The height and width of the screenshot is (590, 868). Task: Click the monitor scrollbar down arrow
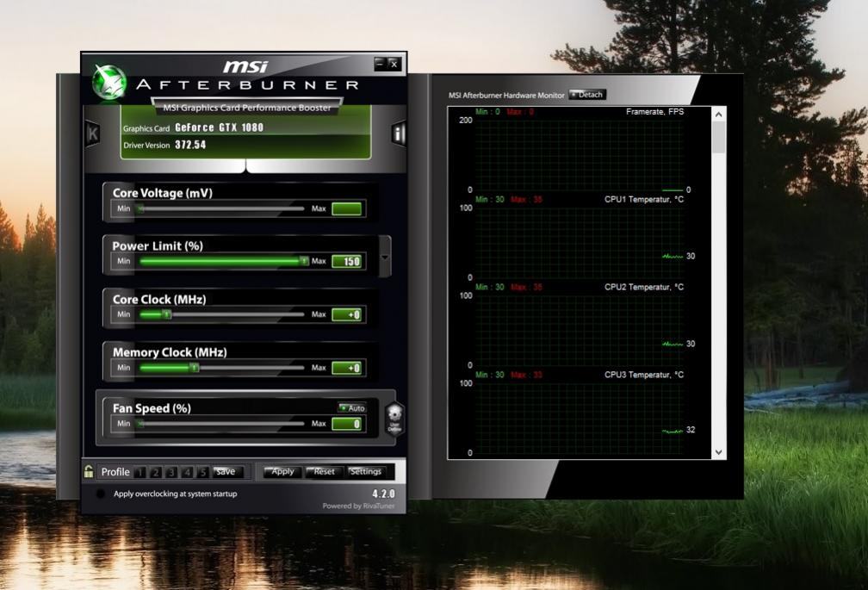pos(718,452)
